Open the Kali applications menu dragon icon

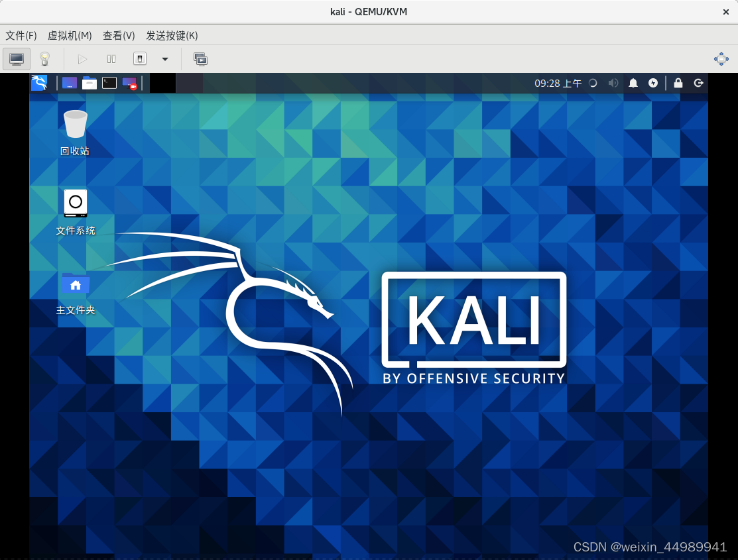tap(40, 83)
